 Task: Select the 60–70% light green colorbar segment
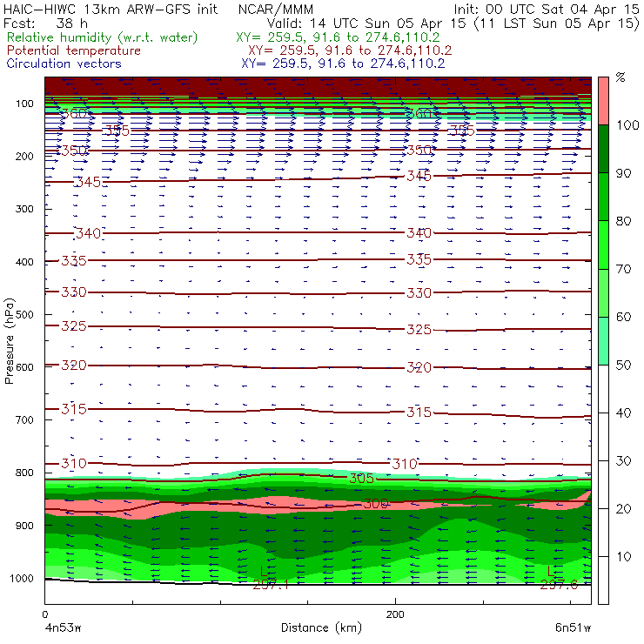coord(603,292)
